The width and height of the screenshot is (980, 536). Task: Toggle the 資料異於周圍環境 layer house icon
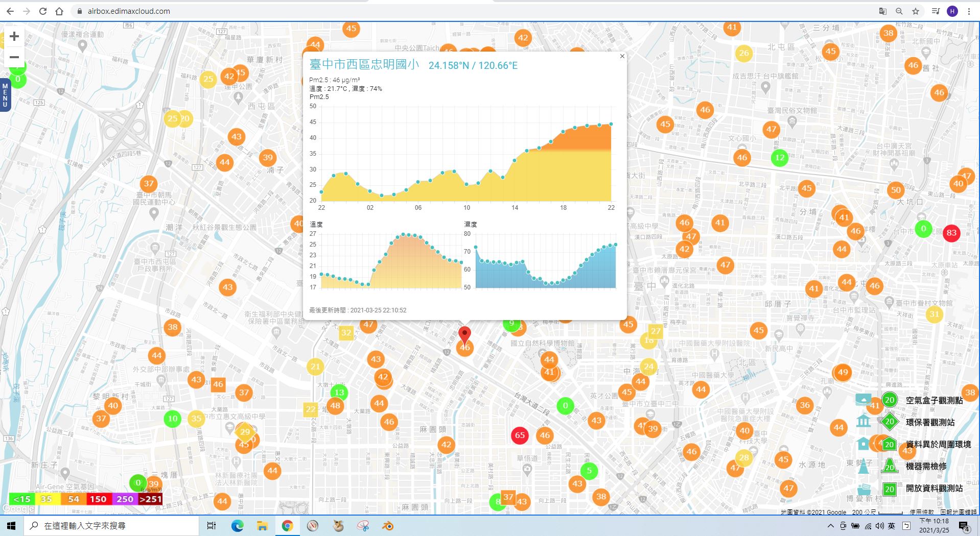point(864,444)
